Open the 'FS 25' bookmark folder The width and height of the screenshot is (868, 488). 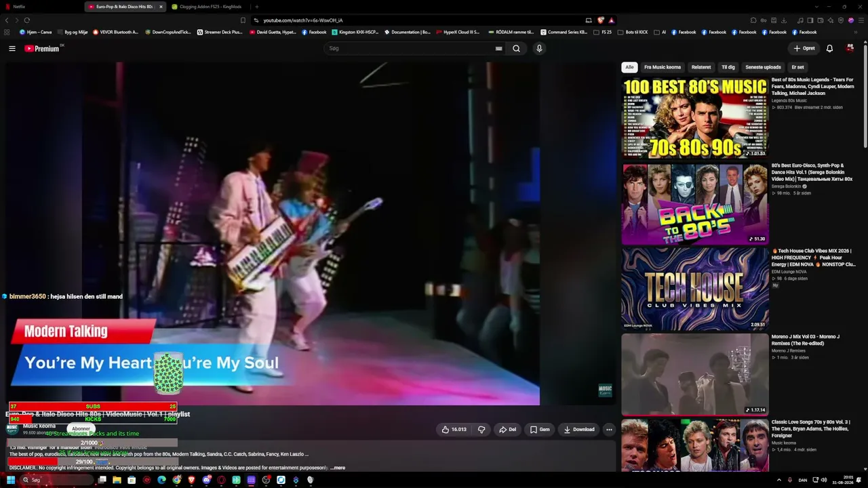click(x=603, y=32)
